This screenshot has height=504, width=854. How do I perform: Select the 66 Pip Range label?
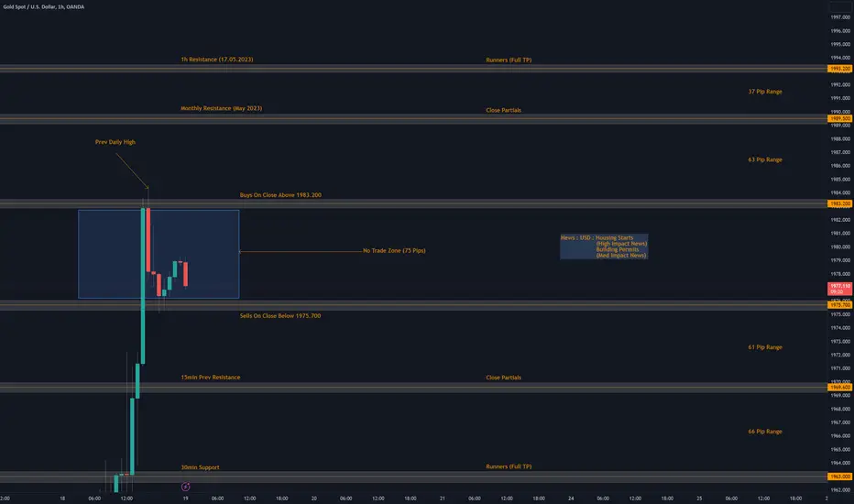pyautogui.click(x=765, y=432)
